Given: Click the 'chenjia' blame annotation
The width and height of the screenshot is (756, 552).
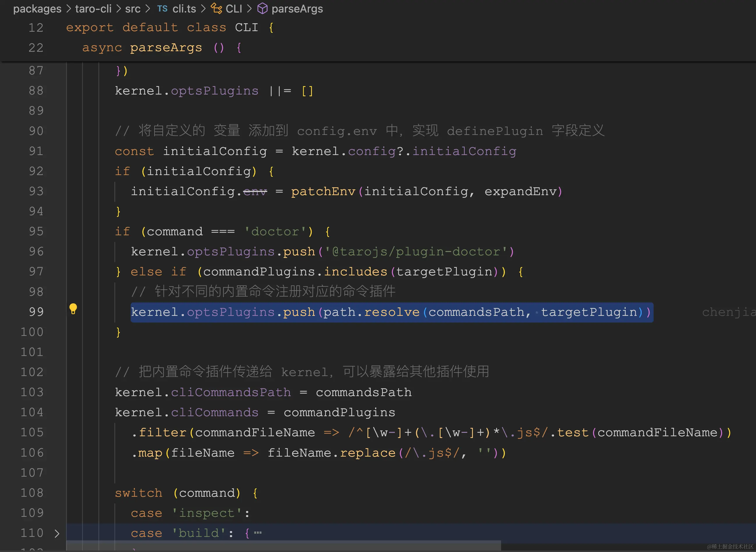Looking at the screenshot, I should (x=728, y=312).
